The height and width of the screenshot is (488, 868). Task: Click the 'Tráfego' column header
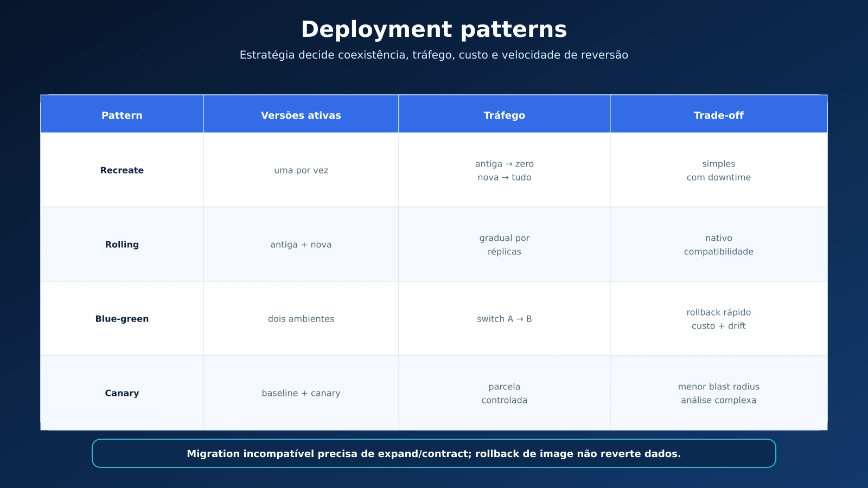505,115
